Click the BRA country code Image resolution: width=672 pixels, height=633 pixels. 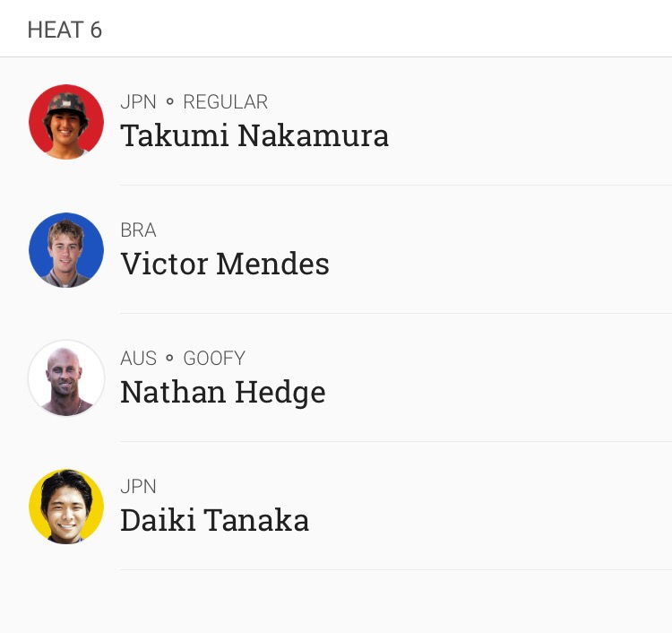point(138,230)
